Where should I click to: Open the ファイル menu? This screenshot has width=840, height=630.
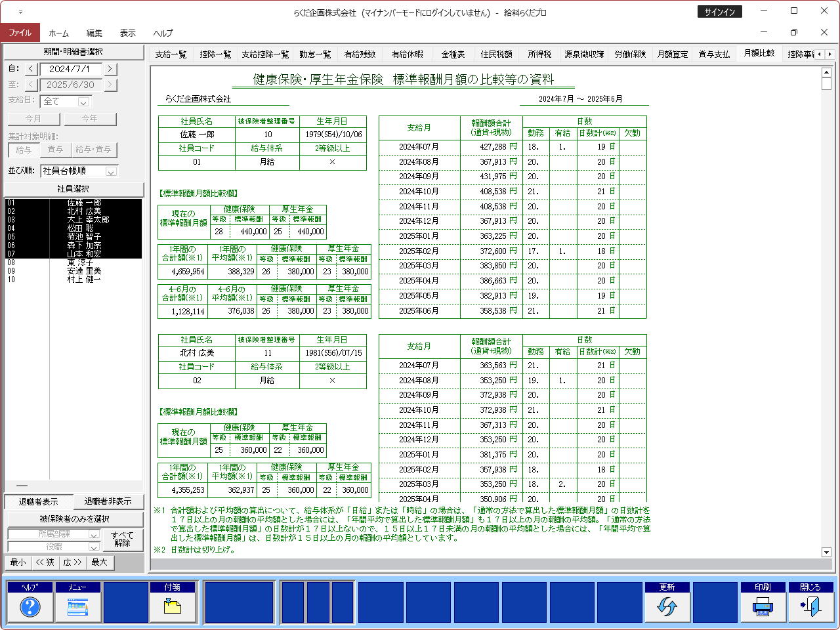(20, 33)
